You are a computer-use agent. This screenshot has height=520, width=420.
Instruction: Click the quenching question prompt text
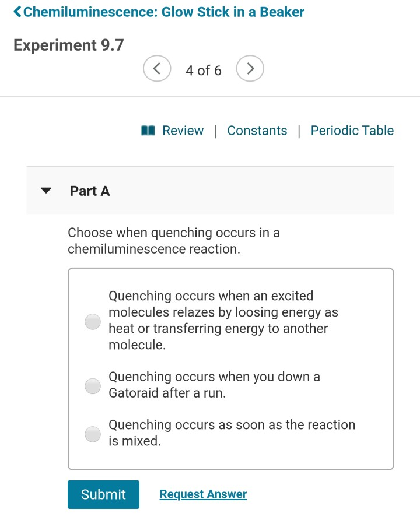point(174,241)
